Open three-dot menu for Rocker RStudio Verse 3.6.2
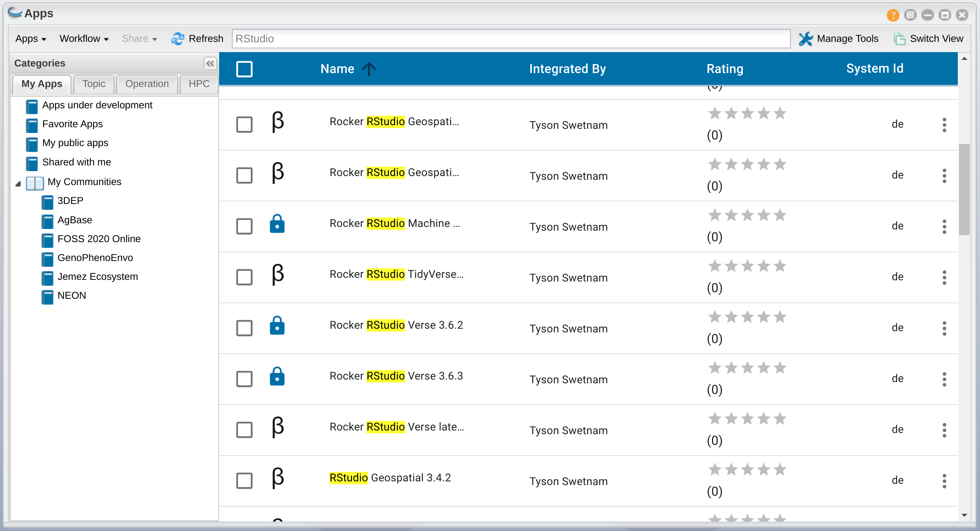The image size is (980, 531). click(x=944, y=328)
